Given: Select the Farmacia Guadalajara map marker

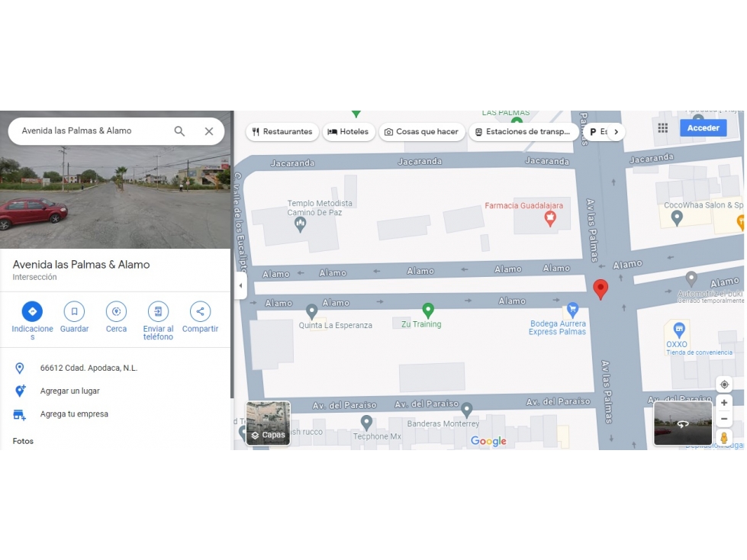Looking at the screenshot, I should pyautogui.click(x=550, y=218).
